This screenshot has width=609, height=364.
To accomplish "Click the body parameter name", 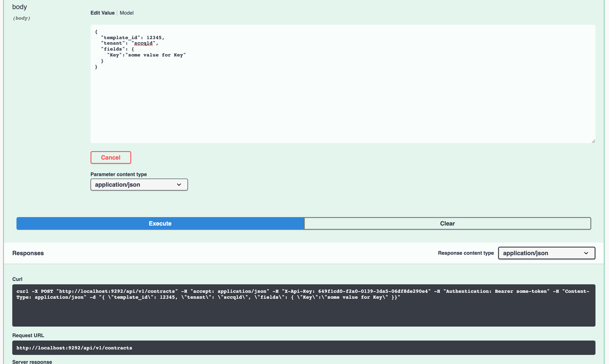I will click(20, 7).
